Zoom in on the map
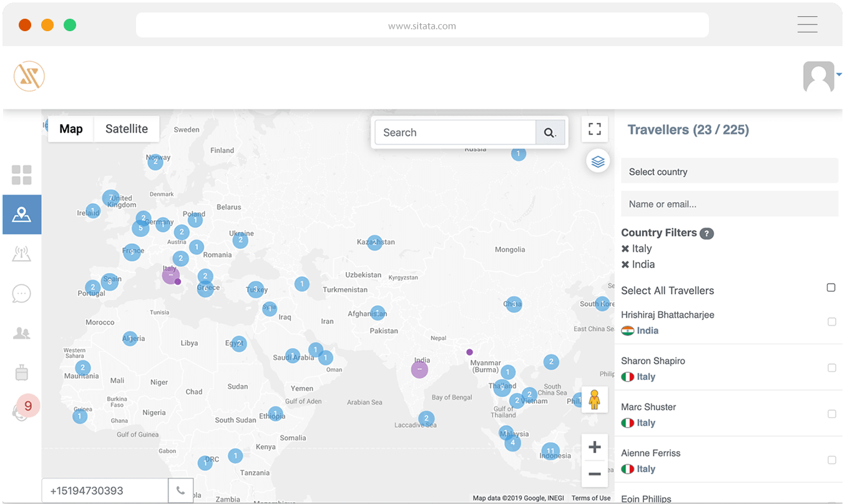 tap(594, 447)
